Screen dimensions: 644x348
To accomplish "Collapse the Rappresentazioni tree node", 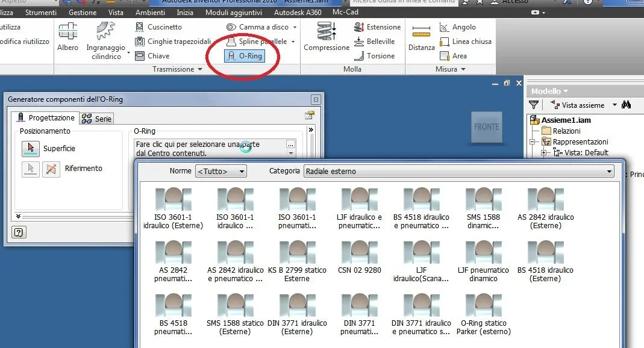I will [x=533, y=142].
